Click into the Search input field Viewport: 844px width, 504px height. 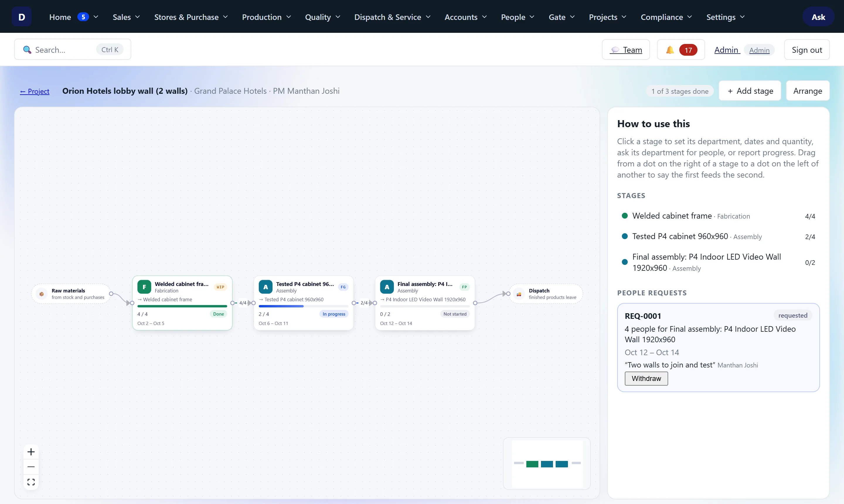[x=72, y=50]
